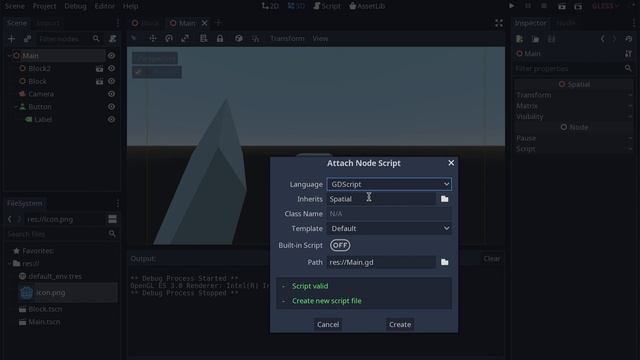This screenshot has width=640, height=360.
Task: Toggle visibility of Block2 node
Action: (x=111, y=69)
